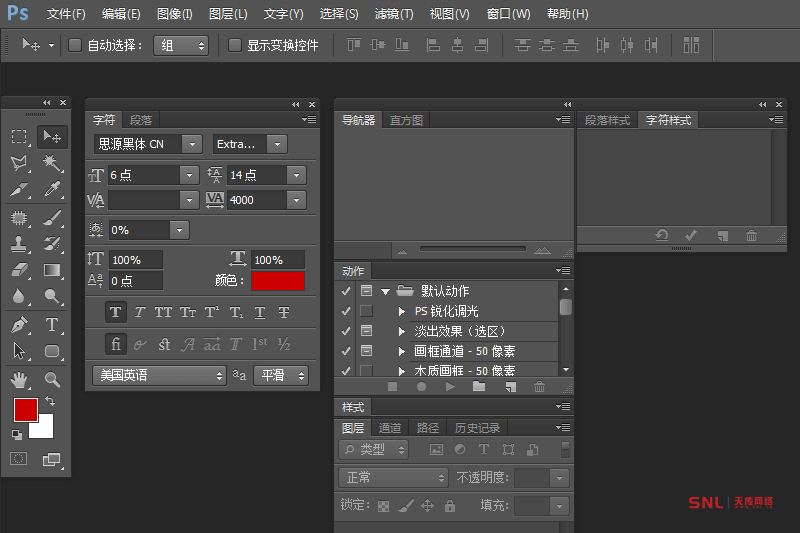Viewport: 800px width, 533px height.
Task: Check the 显示变换控件 option
Action: pos(235,45)
